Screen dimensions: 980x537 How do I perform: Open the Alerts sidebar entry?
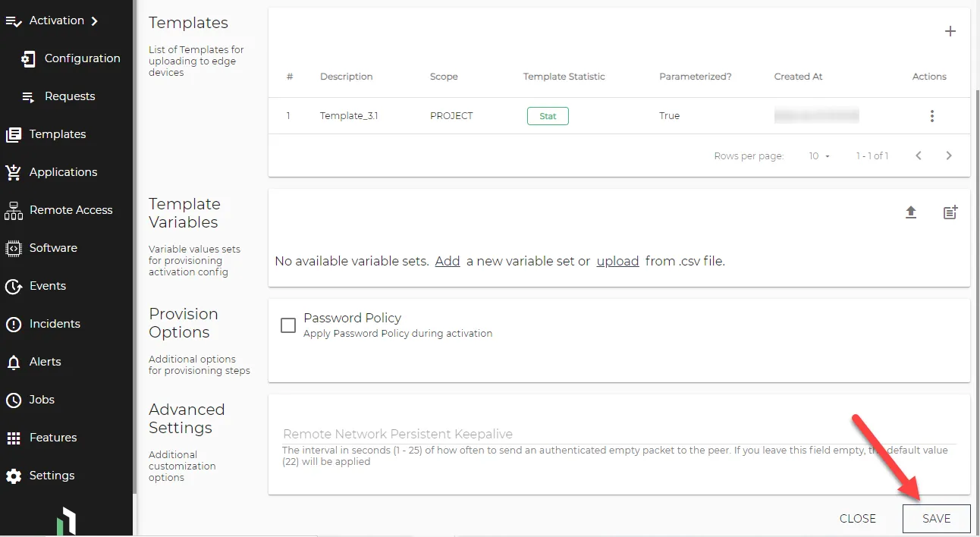45,362
